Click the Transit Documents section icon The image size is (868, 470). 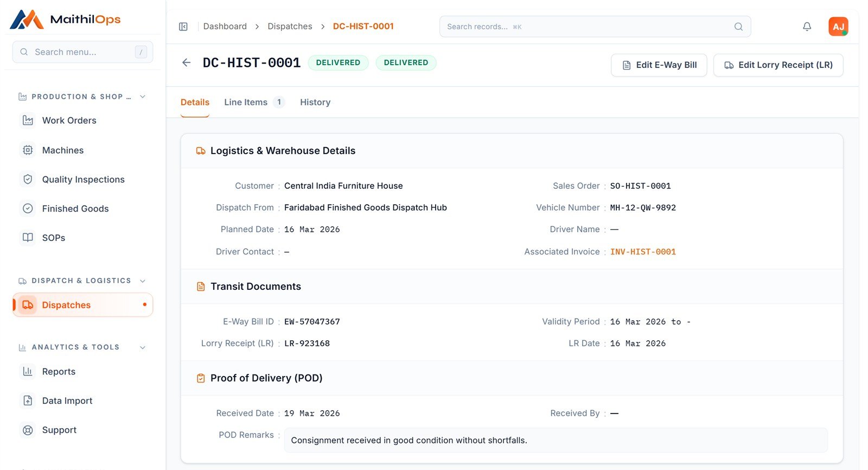click(x=201, y=287)
